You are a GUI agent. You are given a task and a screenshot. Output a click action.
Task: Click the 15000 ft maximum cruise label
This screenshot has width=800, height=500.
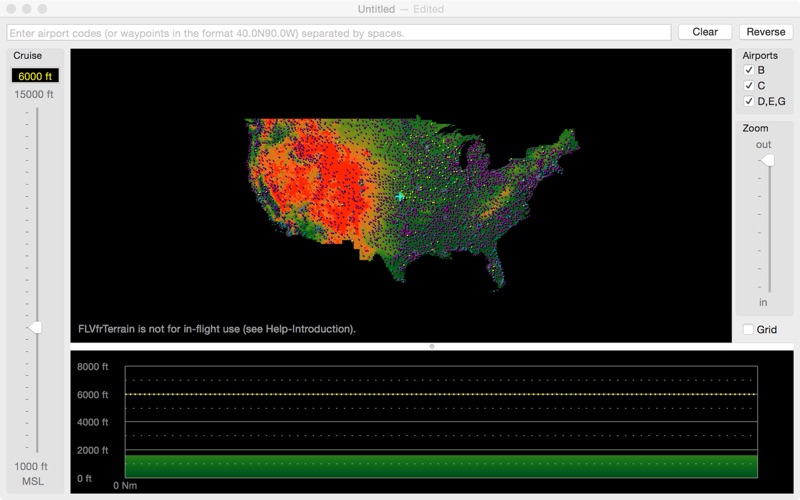[34, 94]
